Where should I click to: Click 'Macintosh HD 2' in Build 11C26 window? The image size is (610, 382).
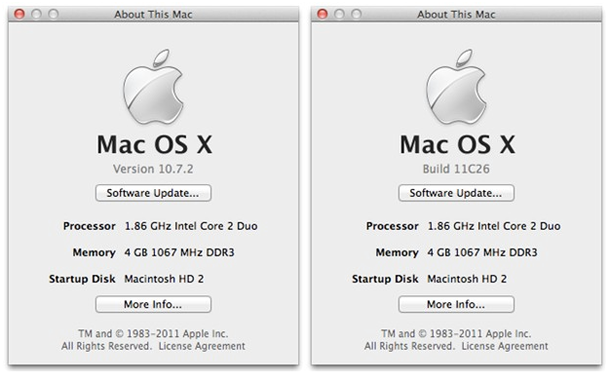tap(467, 279)
